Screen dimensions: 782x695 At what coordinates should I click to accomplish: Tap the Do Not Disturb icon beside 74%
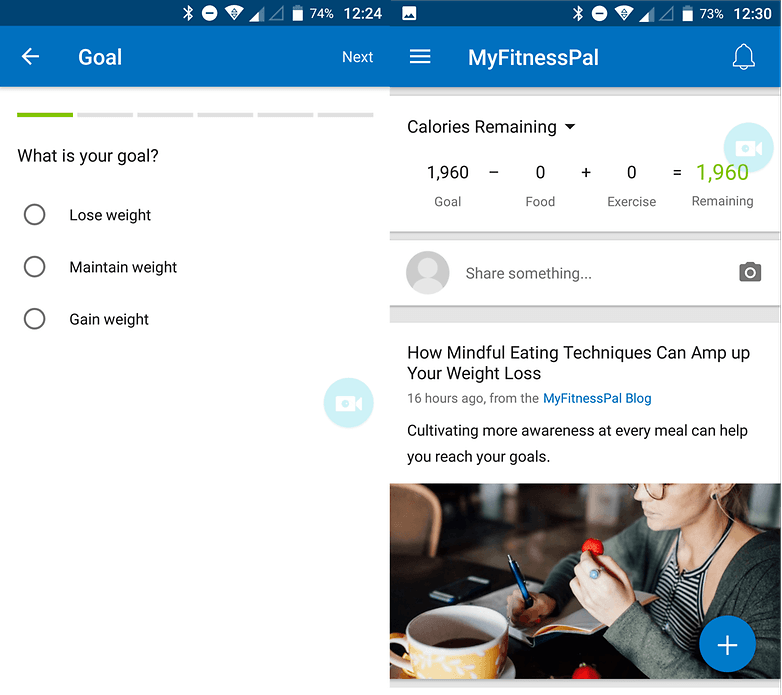pos(209,13)
